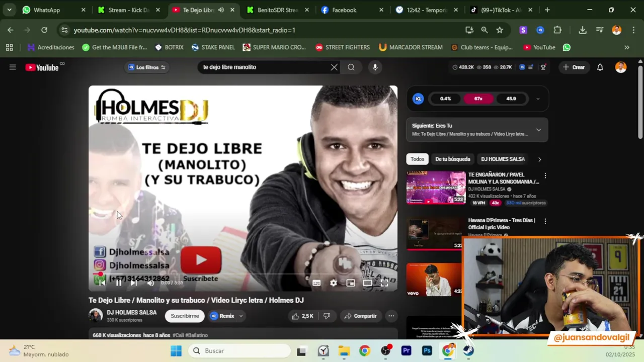The height and width of the screenshot is (362, 644).
Task: Click the Crear button
Action: (574, 67)
